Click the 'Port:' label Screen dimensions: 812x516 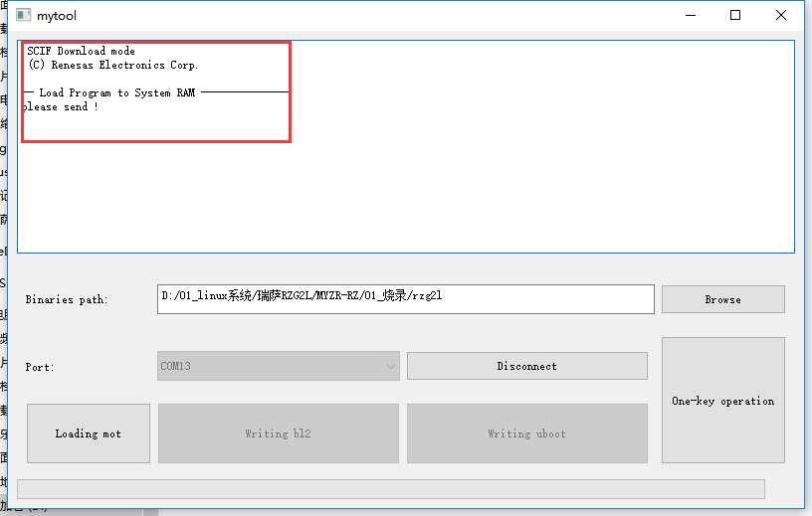(x=40, y=367)
